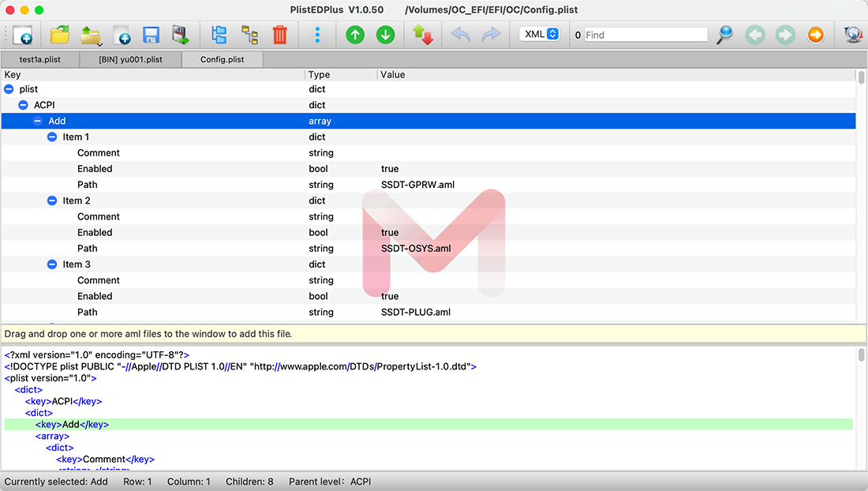Click into the Find search field
This screenshot has width=868, height=491.
(645, 35)
